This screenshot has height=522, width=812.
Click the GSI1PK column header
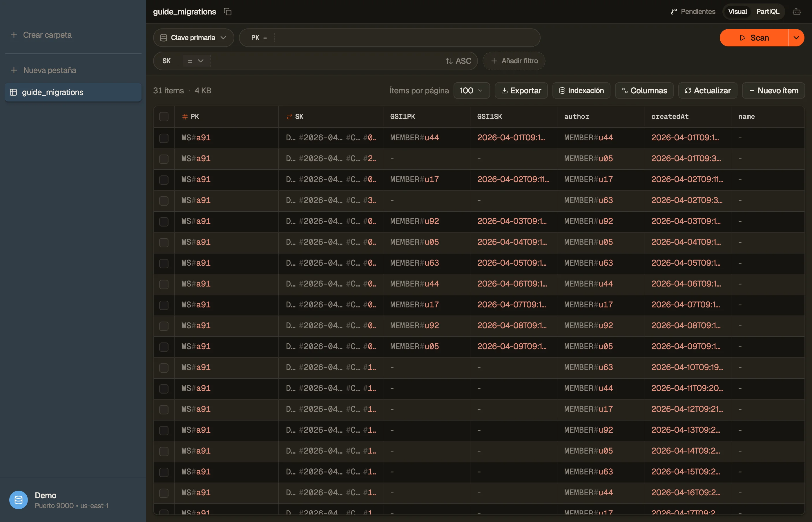(426, 117)
